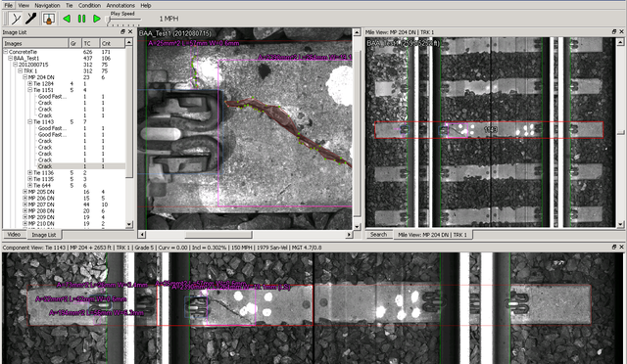Click the Mile View scroll up arrow
The width and height of the screenshot is (627, 364).
point(620,41)
